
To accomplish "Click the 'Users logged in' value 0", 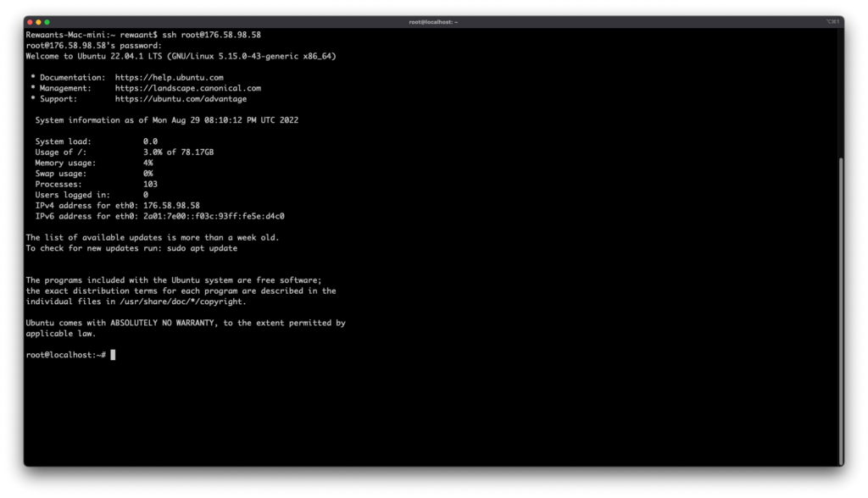I will click(146, 195).
